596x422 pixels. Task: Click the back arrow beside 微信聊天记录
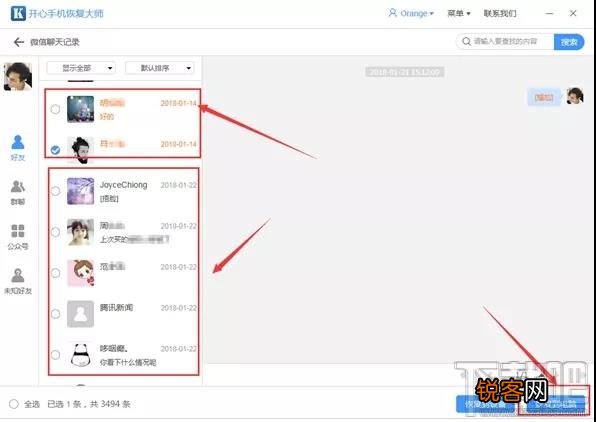[x=19, y=42]
